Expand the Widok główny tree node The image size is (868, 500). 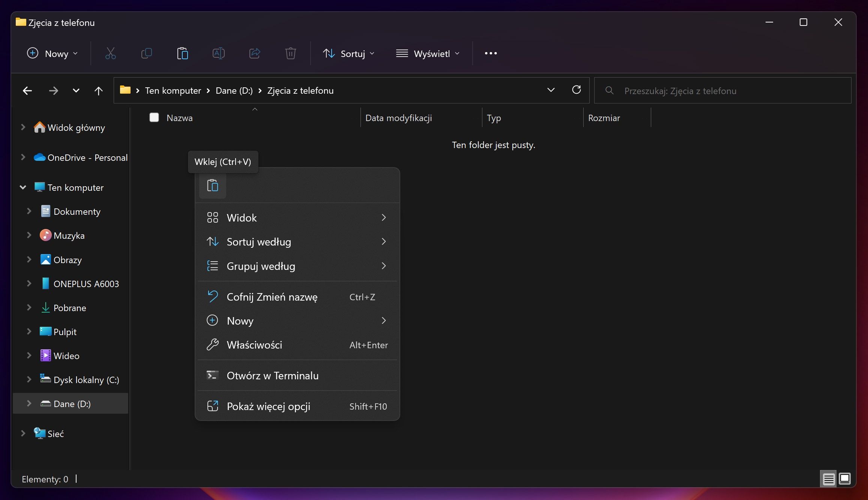(x=23, y=127)
